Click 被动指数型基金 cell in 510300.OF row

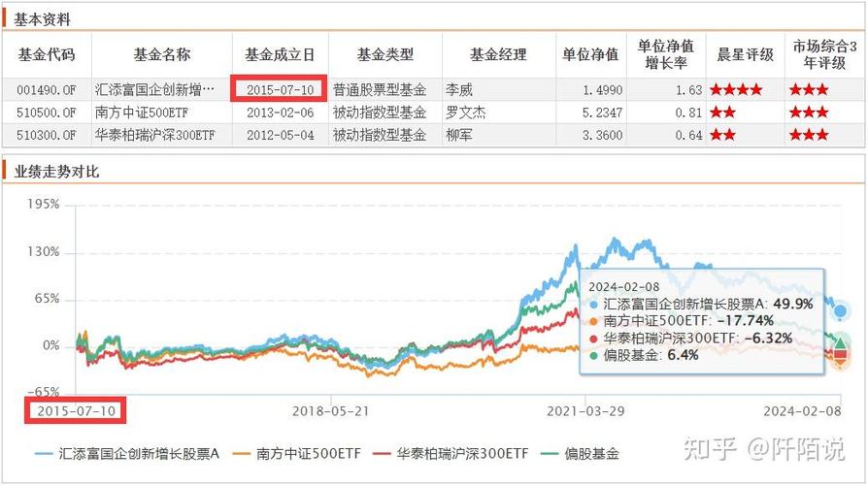pos(380,135)
